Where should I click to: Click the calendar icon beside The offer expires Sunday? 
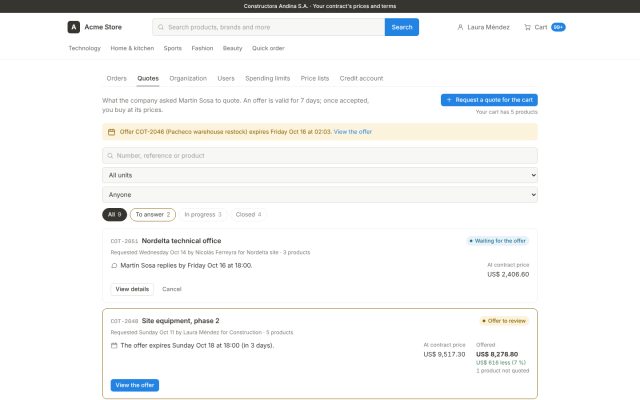(x=114, y=345)
